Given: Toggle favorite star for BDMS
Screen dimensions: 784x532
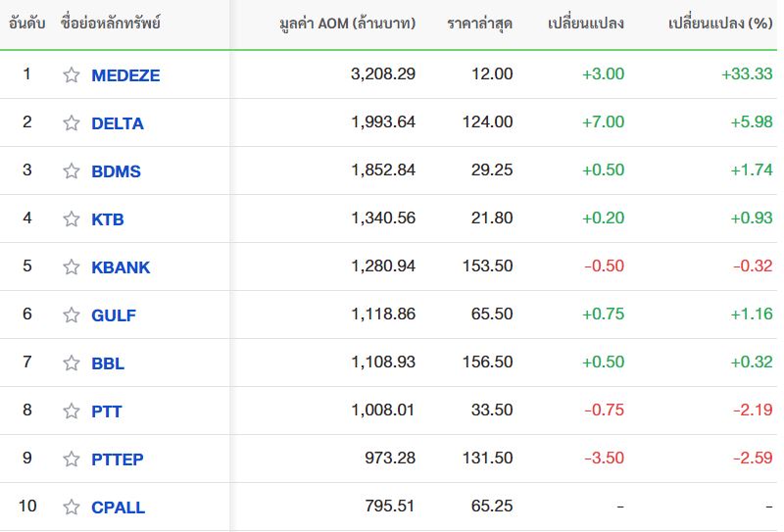Looking at the screenshot, I should click(72, 171).
